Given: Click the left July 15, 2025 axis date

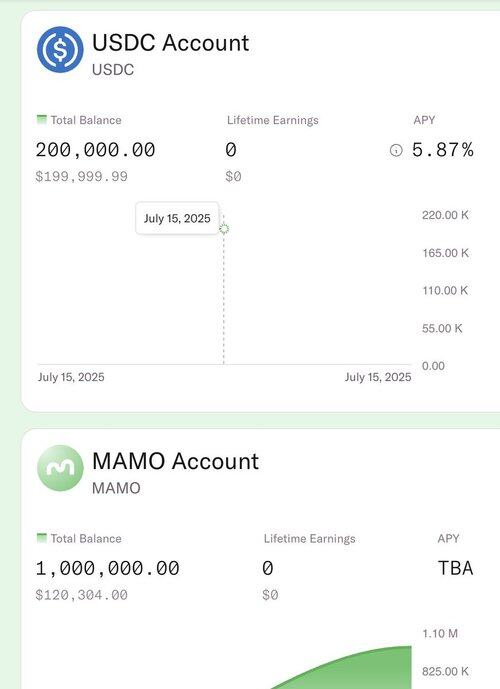Looking at the screenshot, I should point(71,377).
